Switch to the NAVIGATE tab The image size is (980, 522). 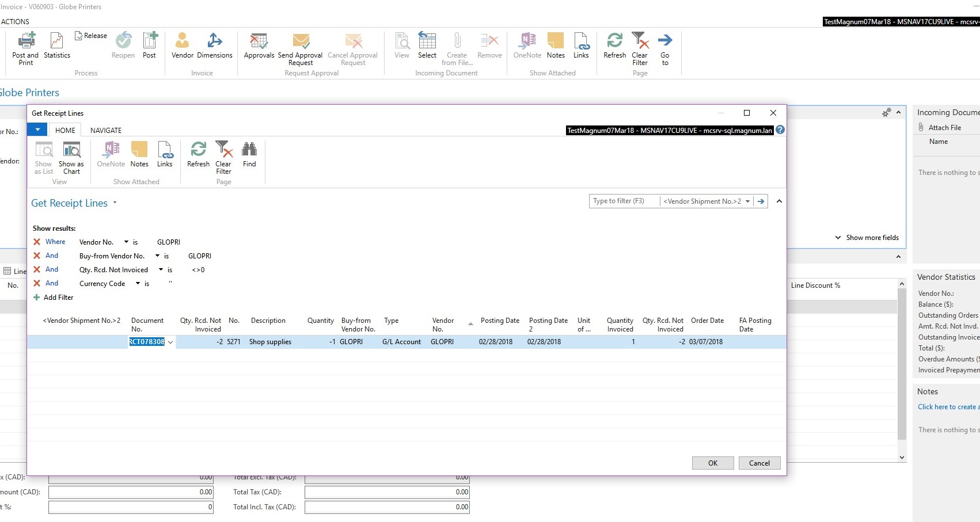click(x=106, y=130)
